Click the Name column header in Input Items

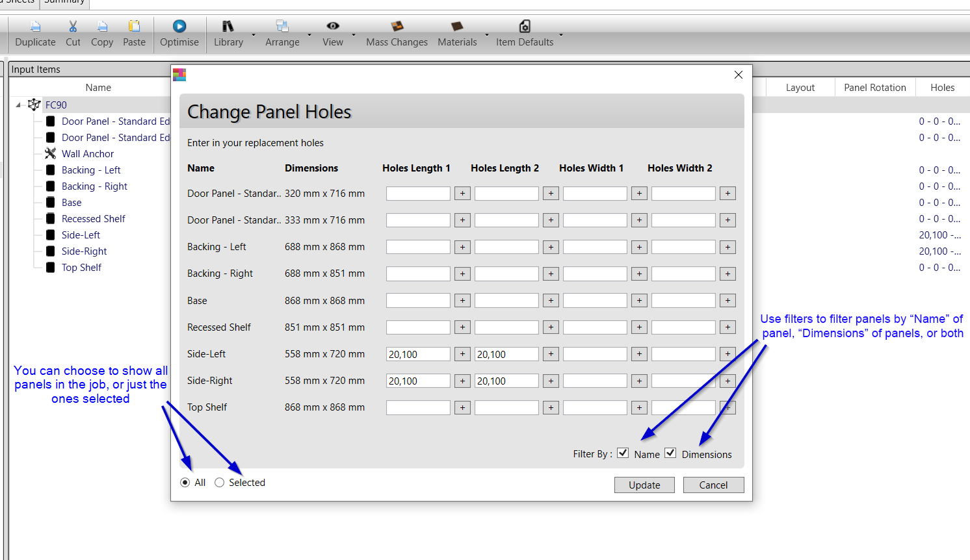pyautogui.click(x=98, y=88)
